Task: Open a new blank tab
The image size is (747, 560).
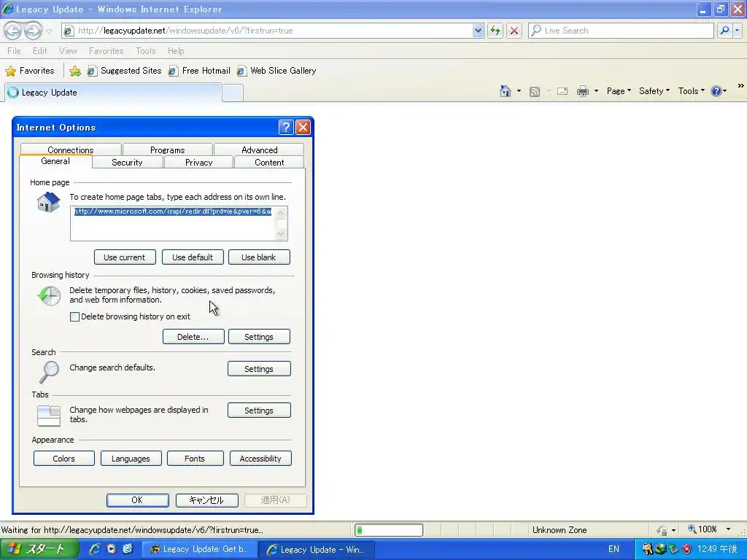Action: [233, 93]
